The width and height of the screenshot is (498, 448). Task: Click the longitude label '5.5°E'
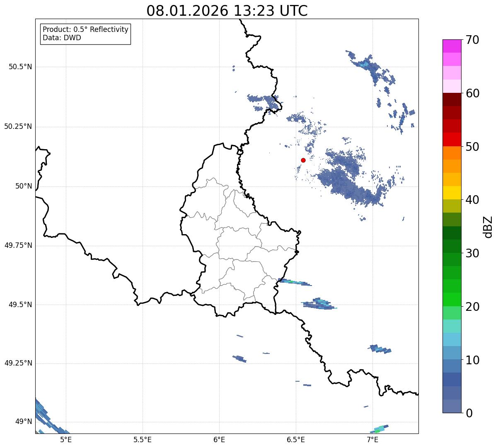143,440
